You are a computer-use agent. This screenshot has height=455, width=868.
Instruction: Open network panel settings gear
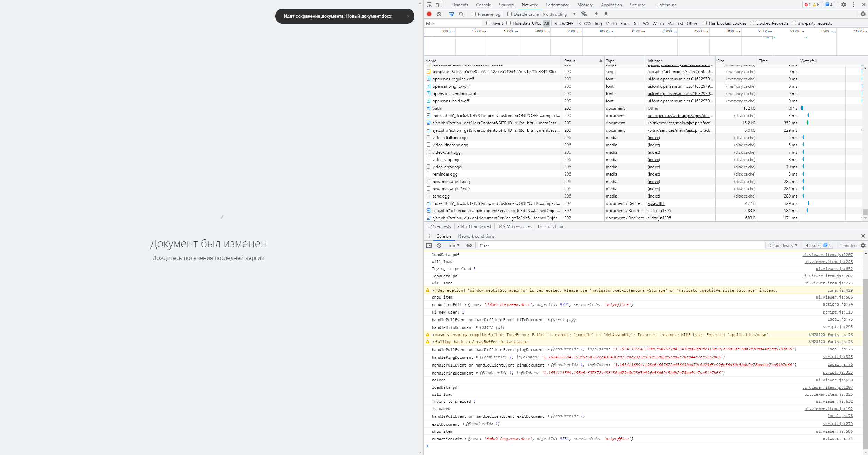point(863,14)
